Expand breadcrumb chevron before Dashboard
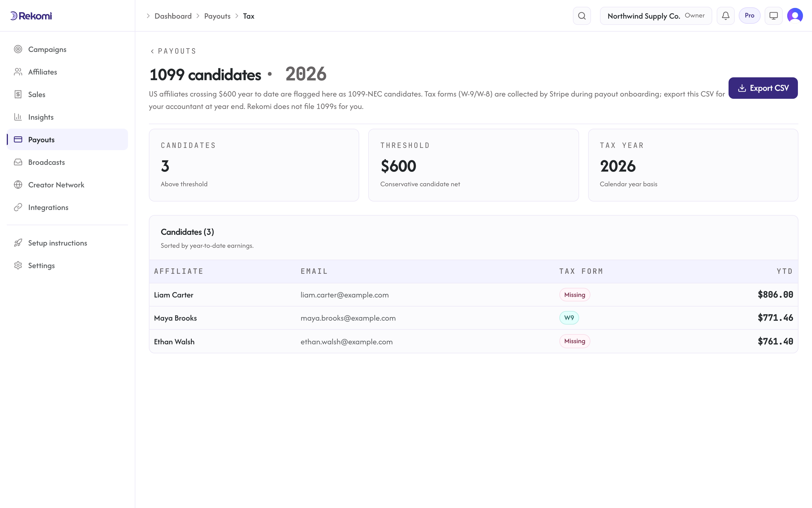The image size is (812, 508). [148, 16]
